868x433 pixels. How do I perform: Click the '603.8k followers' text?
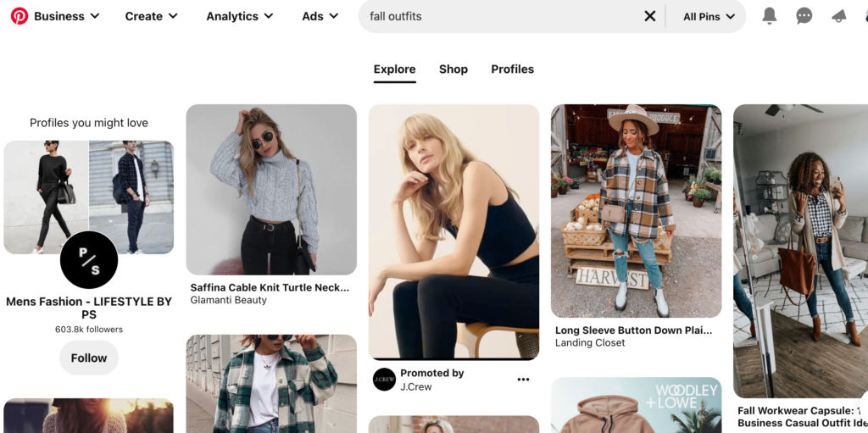click(88, 330)
